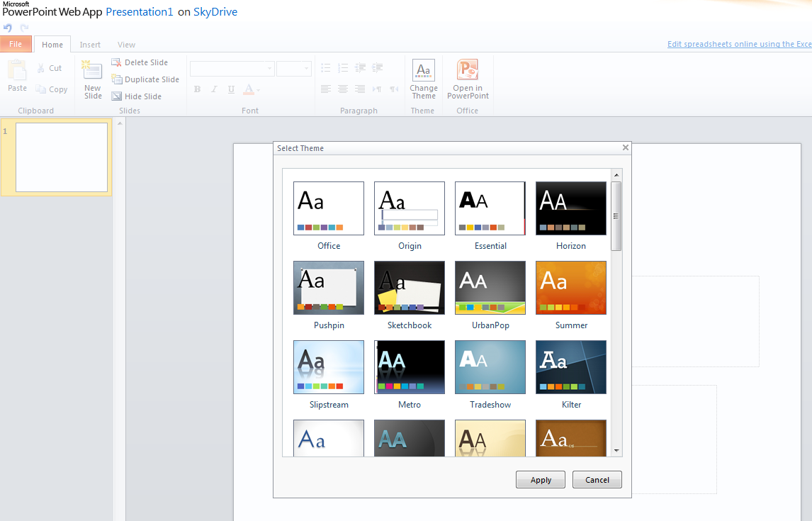
Task: Click the Change Theme button
Action: click(424, 79)
